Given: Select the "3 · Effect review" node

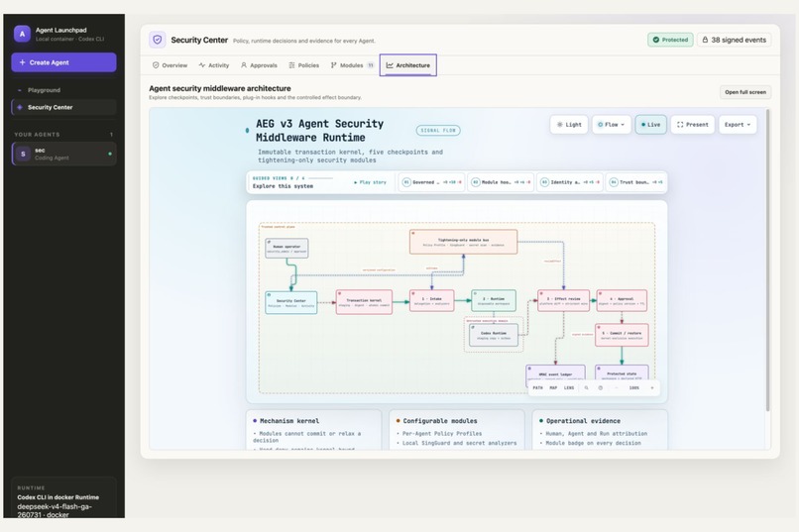Looking at the screenshot, I should pos(564,301).
